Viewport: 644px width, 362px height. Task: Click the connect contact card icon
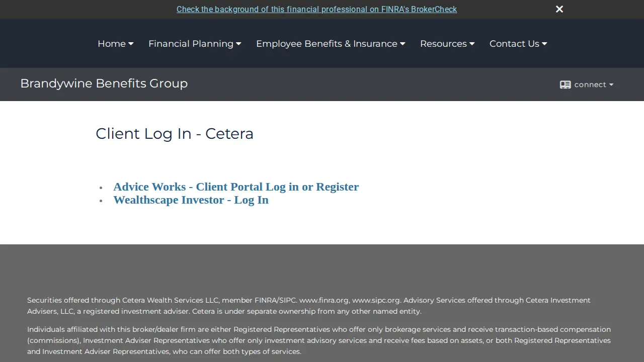[x=566, y=84]
